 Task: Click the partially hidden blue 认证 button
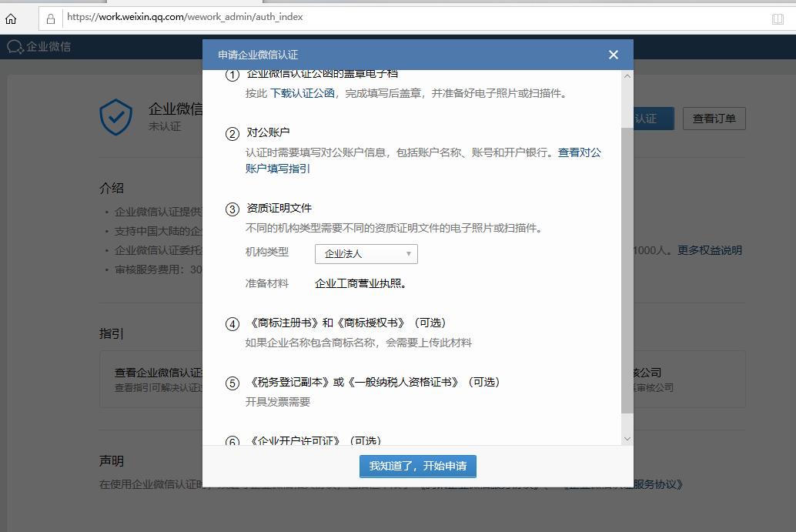[654, 119]
